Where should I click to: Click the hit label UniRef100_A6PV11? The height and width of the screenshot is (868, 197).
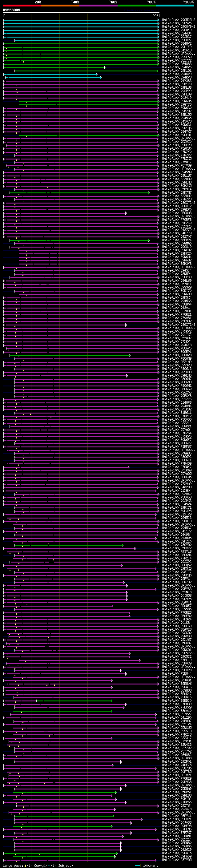coord(177,816)
